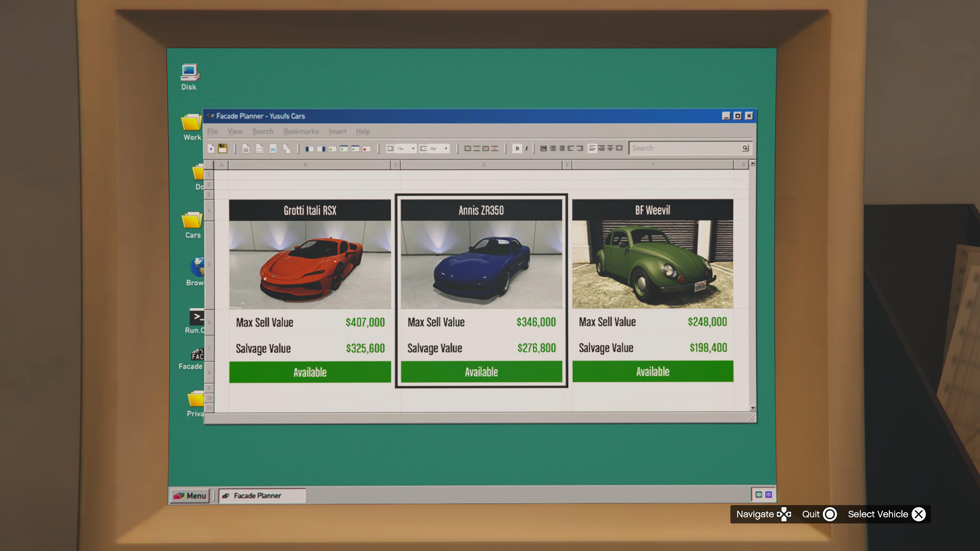This screenshot has height=551, width=980.
Task: Click Available under BF Weevil
Action: (653, 371)
